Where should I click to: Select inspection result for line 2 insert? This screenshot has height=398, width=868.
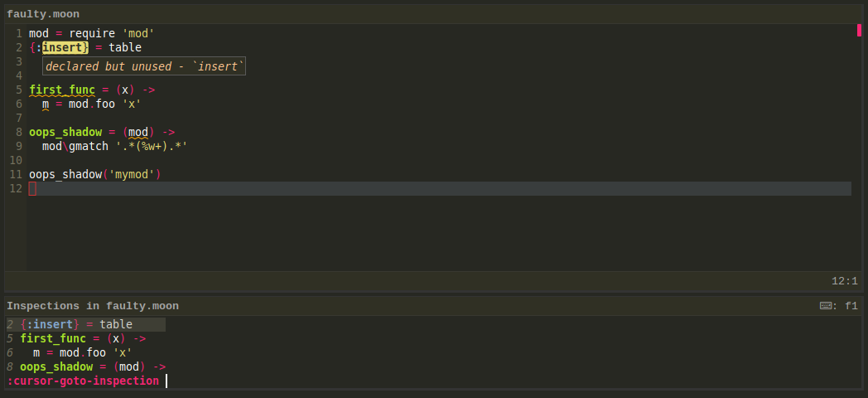pos(86,324)
